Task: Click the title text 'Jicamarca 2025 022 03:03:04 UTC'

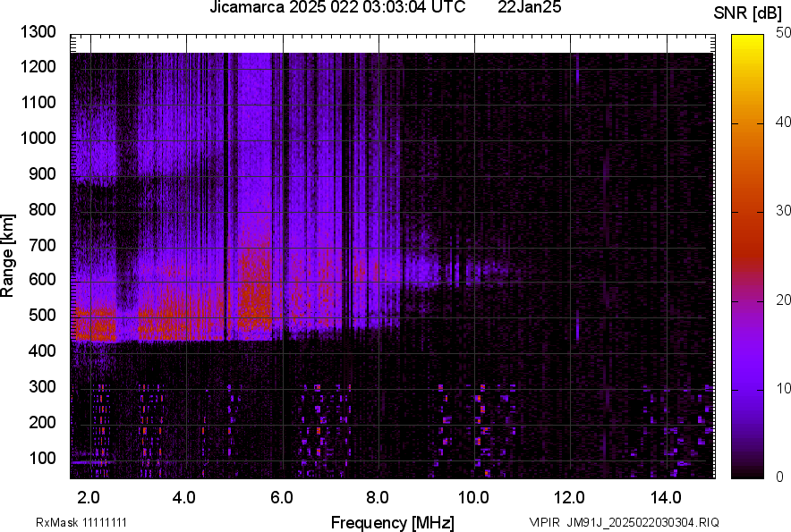Action: tap(337, 7)
